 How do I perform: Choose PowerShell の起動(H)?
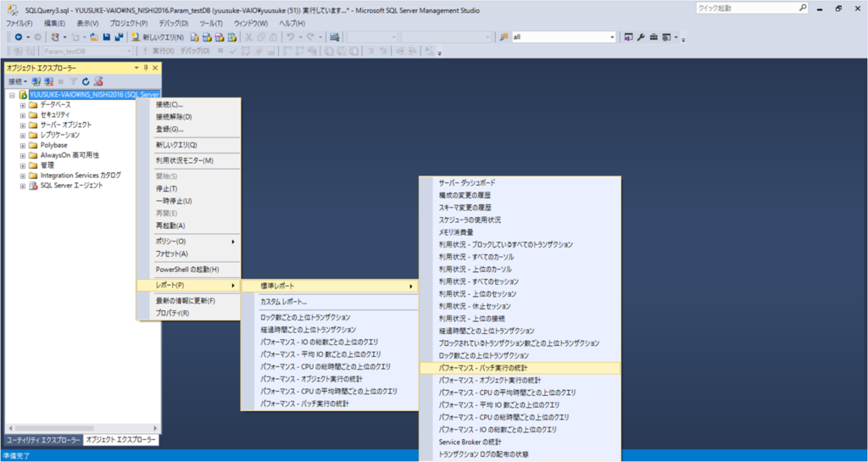click(x=189, y=270)
